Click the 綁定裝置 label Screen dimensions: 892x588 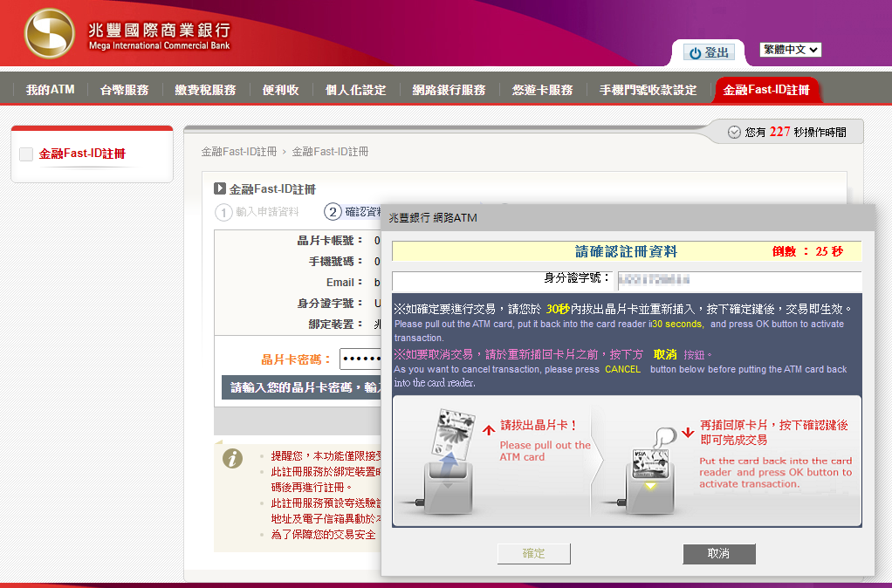pyautogui.click(x=336, y=325)
